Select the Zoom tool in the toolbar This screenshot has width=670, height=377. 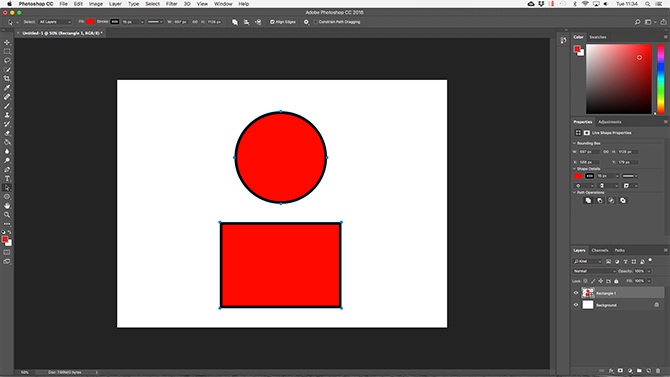pyautogui.click(x=7, y=215)
